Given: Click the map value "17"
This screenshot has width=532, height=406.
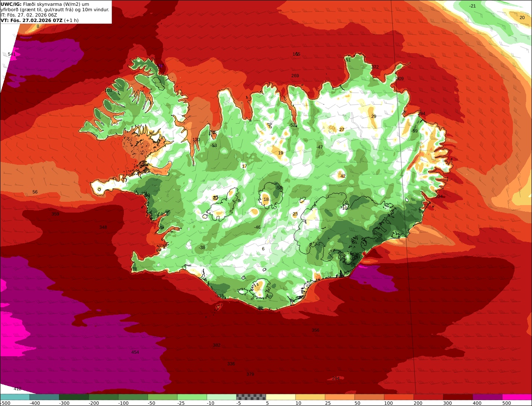Looking at the screenshot, I should [244, 166].
